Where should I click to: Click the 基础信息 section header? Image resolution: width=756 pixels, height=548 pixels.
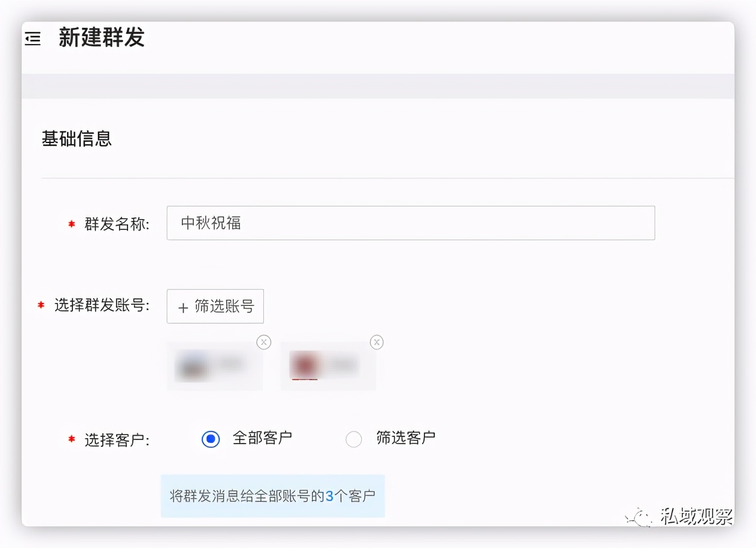(76, 139)
